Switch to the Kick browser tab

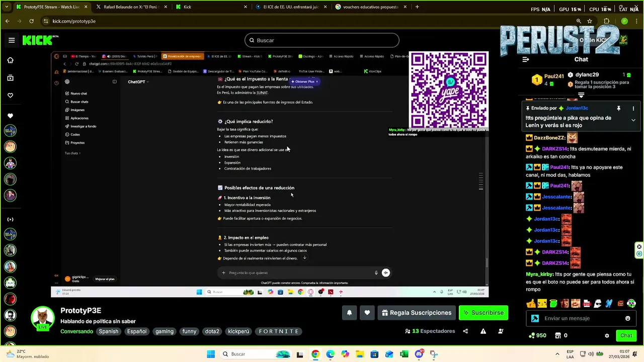tap(211, 7)
